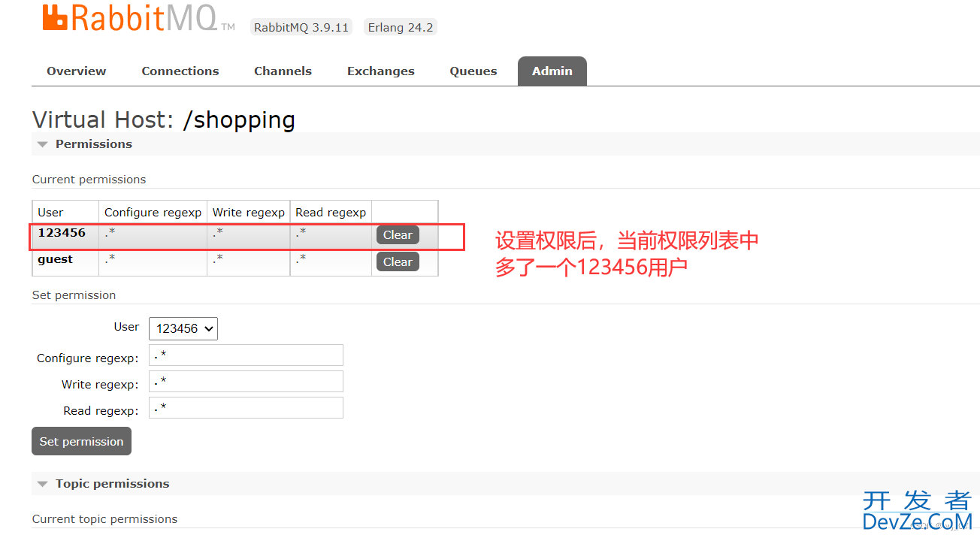The width and height of the screenshot is (980, 538).
Task: Select the guest user cell in table
Action: tap(65, 262)
